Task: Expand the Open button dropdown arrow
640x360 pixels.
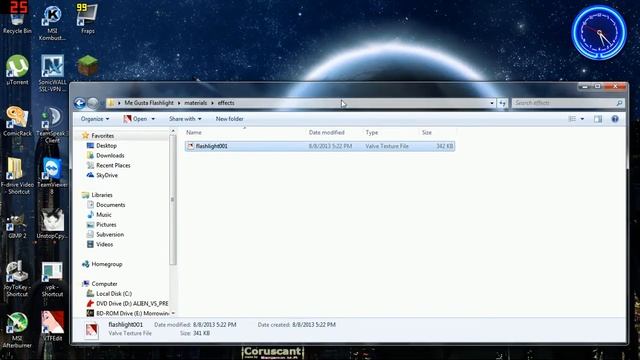Action: 153,119
